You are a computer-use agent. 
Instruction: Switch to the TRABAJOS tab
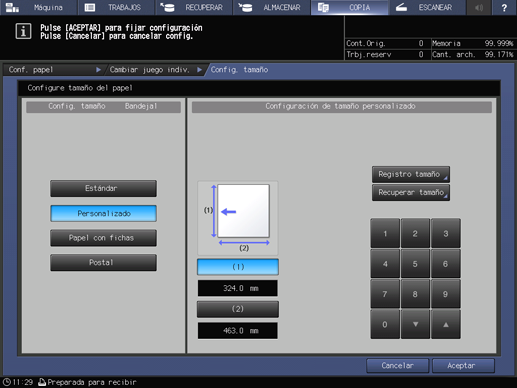[116, 7]
